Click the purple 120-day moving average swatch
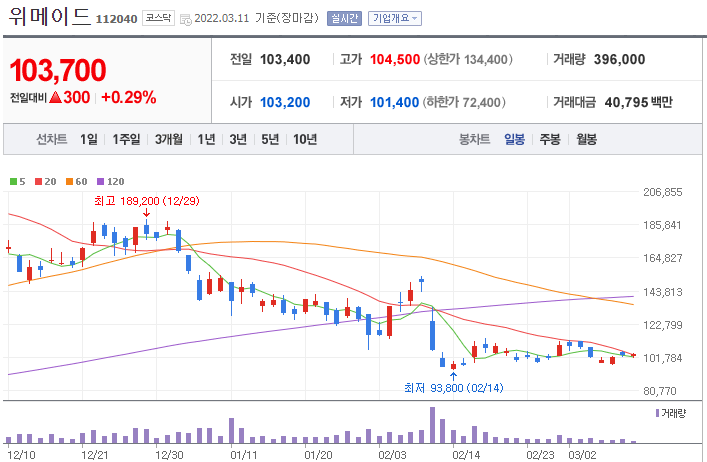Viewport: 707px width, 462px height. click(101, 182)
